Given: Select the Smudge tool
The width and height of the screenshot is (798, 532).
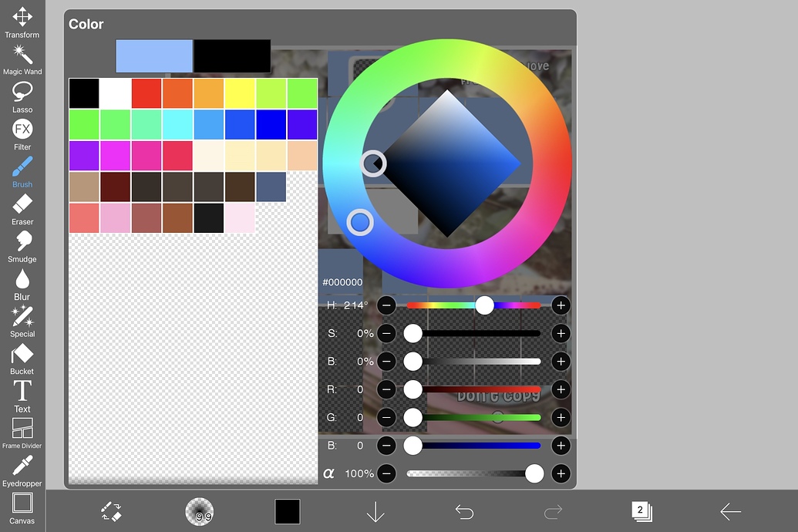Looking at the screenshot, I should point(22,244).
